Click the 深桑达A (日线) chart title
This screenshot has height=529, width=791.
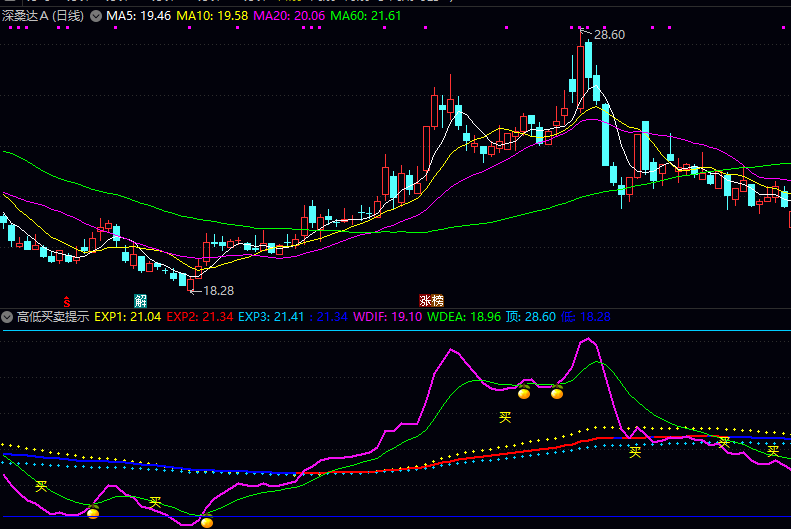[x=44, y=17]
